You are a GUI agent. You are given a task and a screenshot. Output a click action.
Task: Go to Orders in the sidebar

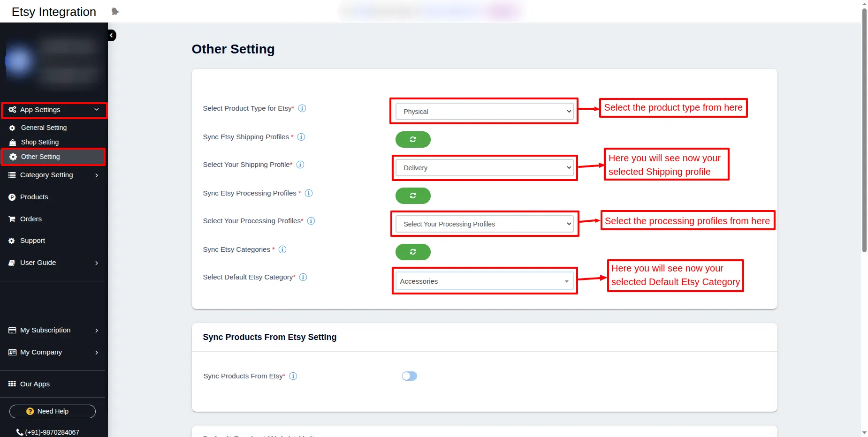click(31, 219)
